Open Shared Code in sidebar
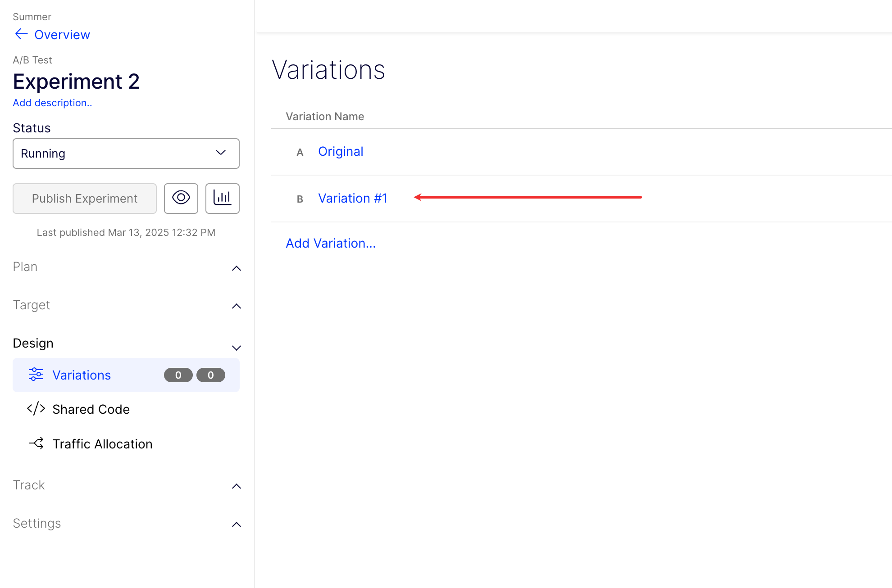This screenshot has height=588, width=892. click(x=91, y=409)
